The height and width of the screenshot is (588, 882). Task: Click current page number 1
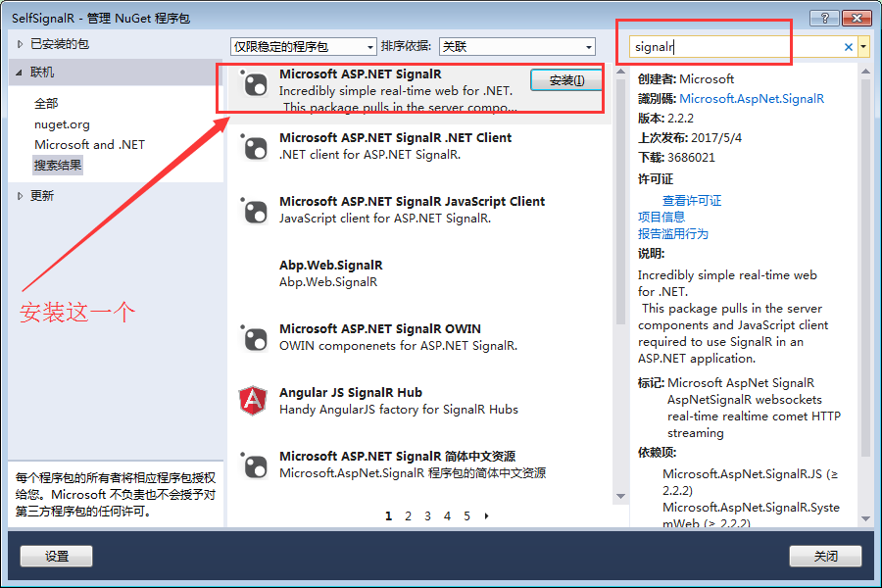(388, 516)
